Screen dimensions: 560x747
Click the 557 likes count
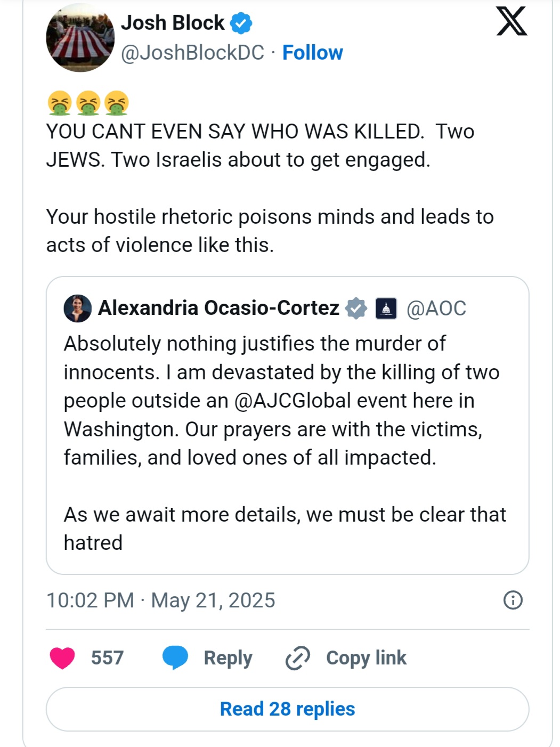pyautogui.click(x=107, y=657)
